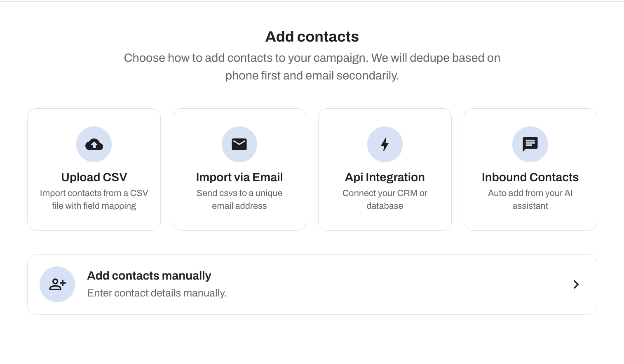The image size is (624, 364).
Task: Choose Import via Email method
Action: (239, 169)
